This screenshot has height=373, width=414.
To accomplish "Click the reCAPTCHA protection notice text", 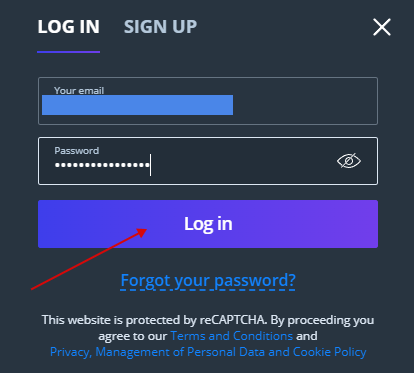I will tap(208, 320).
